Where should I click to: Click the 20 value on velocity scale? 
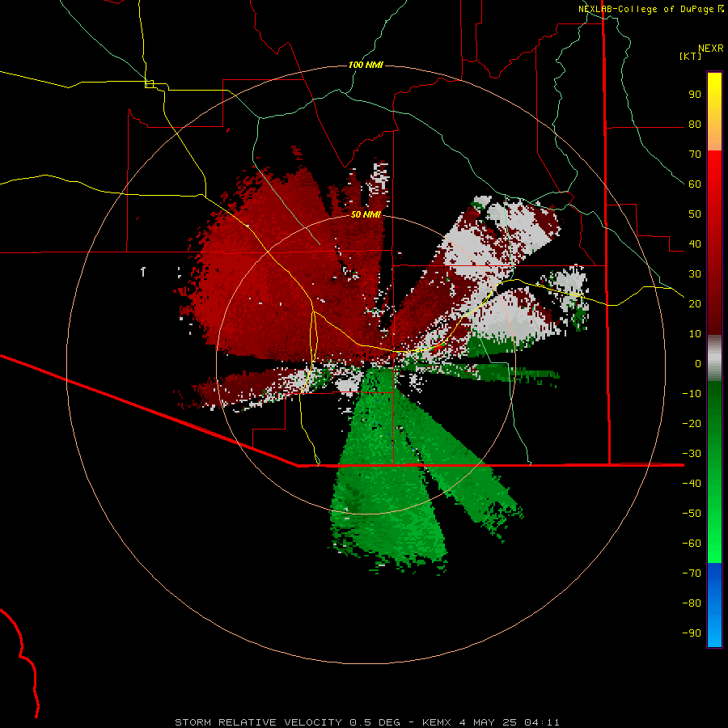[695, 303]
